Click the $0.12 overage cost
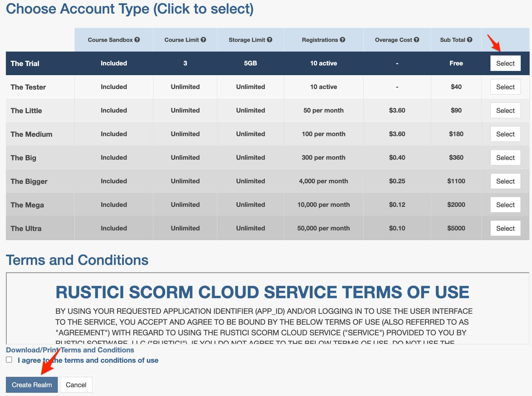Image resolution: width=532 pixels, height=396 pixels. (397, 205)
